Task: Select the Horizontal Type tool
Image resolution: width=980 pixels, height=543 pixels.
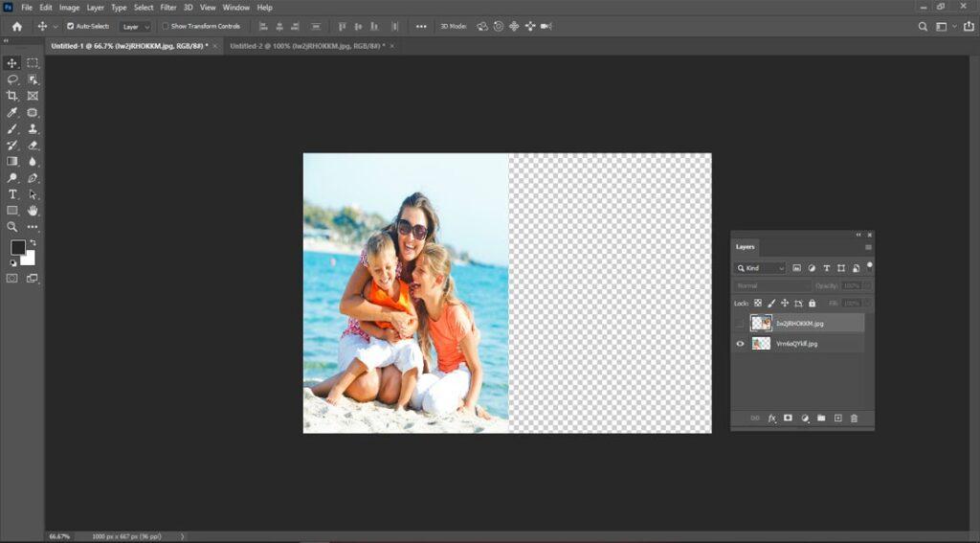Action: [x=11, y=194]
